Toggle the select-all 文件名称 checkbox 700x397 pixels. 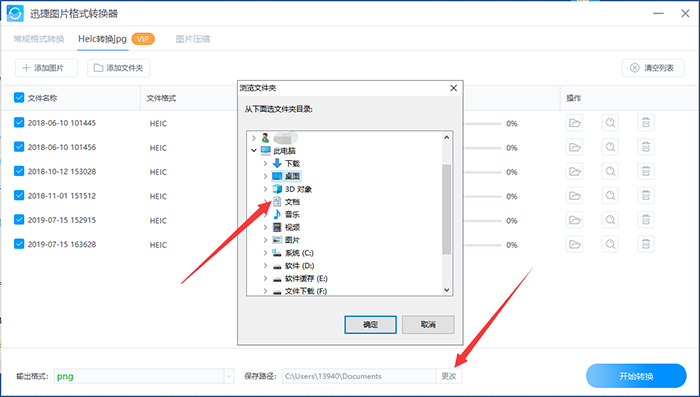pos(19,97)
